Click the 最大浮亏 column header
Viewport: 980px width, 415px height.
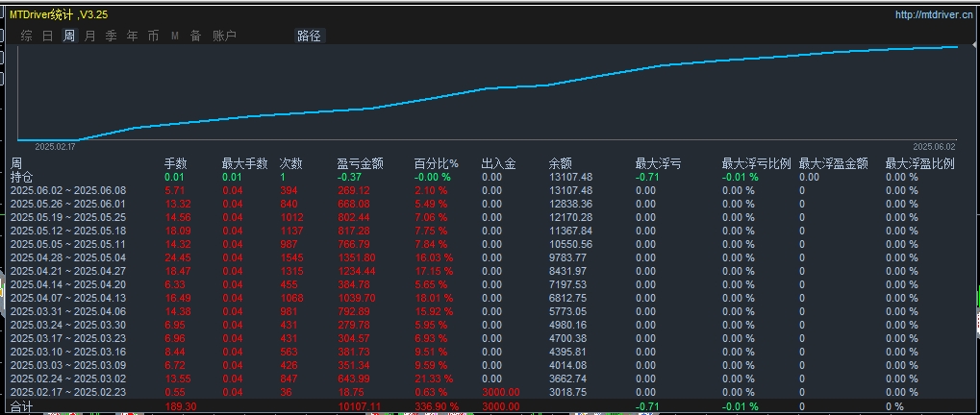coord(658,163)
